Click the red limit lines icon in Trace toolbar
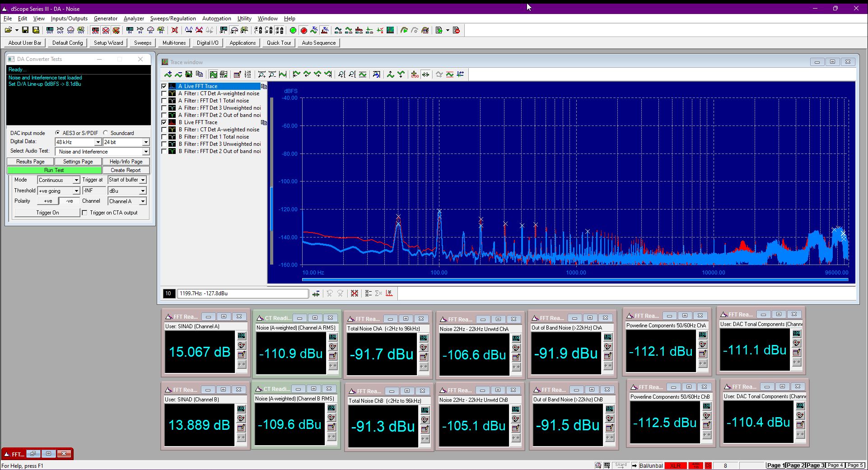The height and width of the screenshot is (470, 868). (x=450, y=74)
